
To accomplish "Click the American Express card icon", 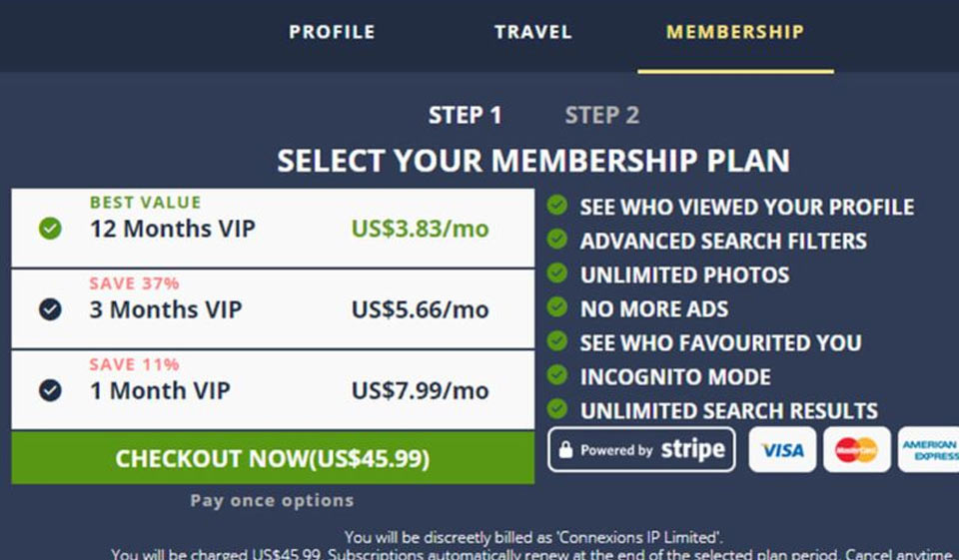I will click(x=929, y=450).
